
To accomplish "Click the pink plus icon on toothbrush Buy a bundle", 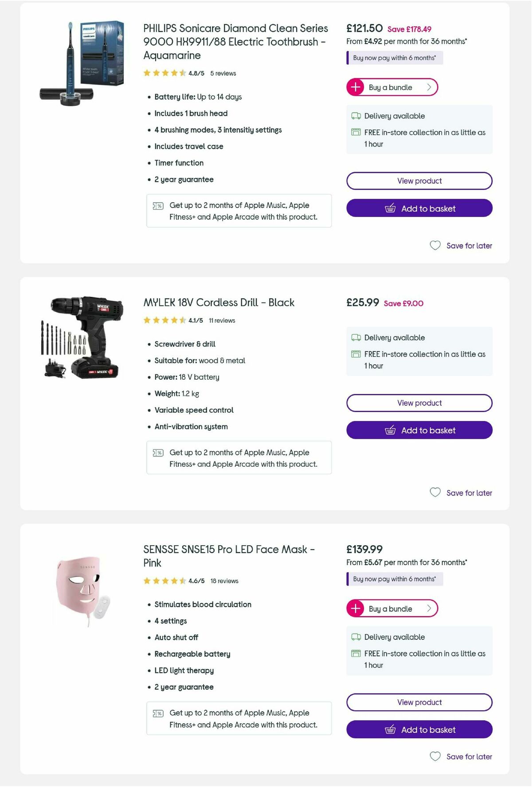I will tap(355, 87).
